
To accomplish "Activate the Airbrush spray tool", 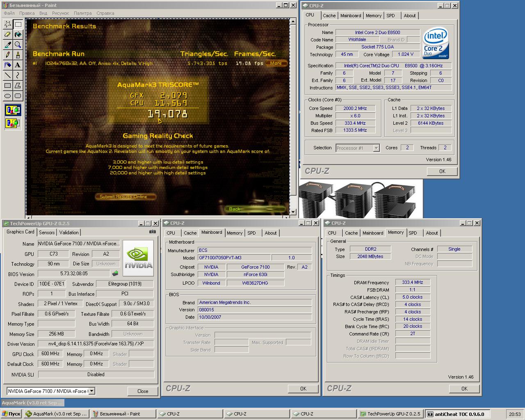I will click(7, 65).
